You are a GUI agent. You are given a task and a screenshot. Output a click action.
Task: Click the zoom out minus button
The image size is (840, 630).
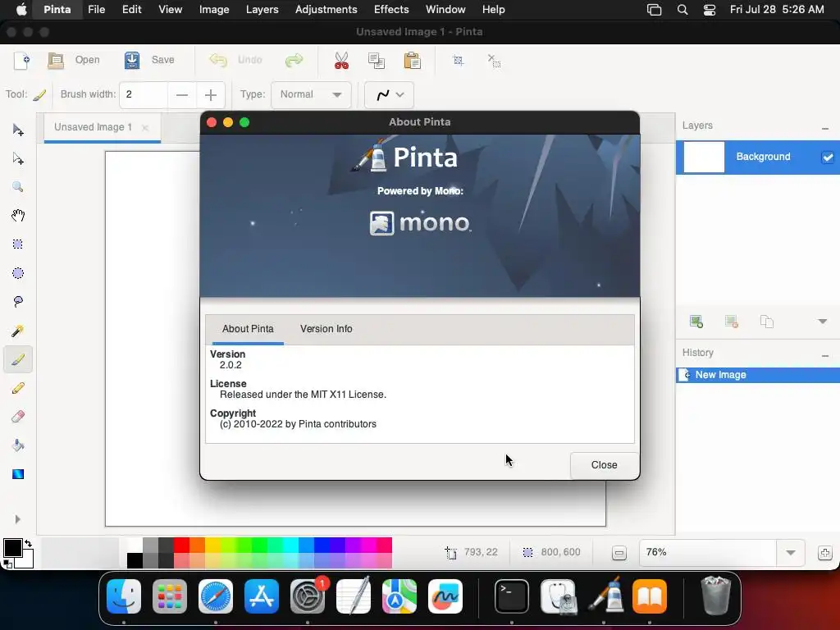pos(619,553)
